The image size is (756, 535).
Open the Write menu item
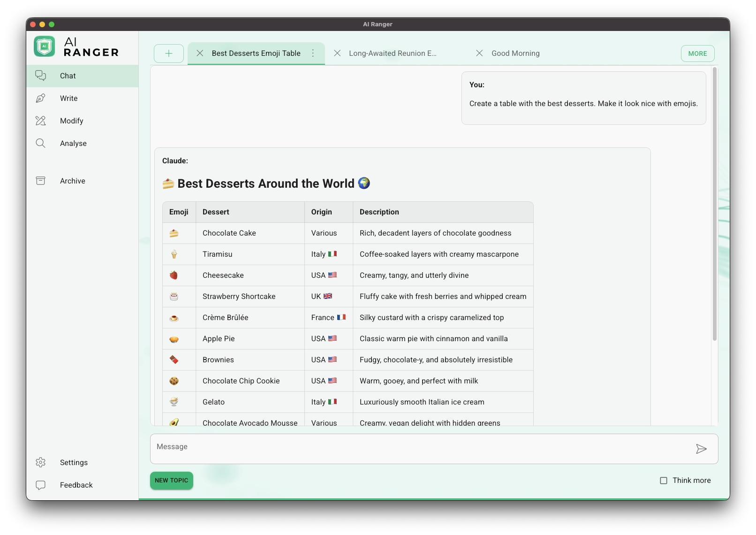coord(83,99)
